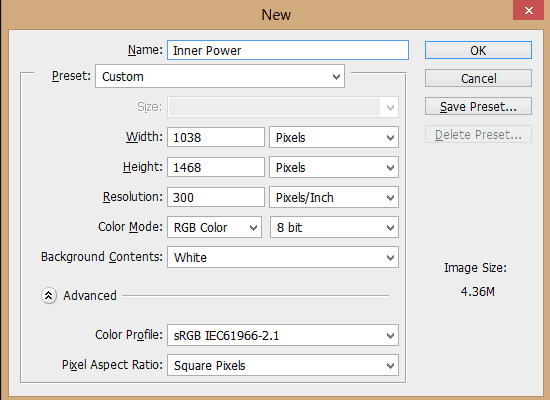550x400 pixels.
Task: Click the Name field with Inner Power
Action: [288, 50]
